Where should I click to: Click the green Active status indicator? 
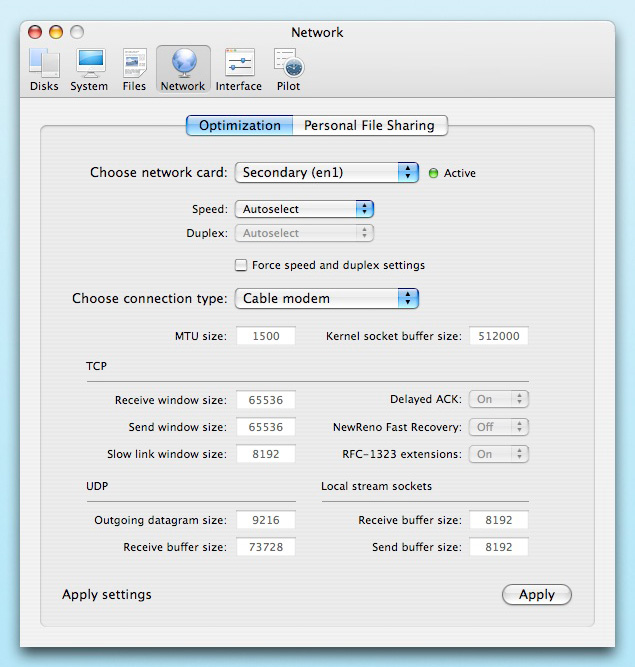tap(433, 173)
